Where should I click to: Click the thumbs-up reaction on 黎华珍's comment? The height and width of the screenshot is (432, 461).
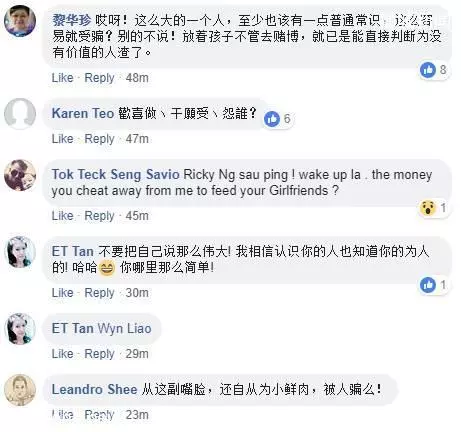[428, 70]
